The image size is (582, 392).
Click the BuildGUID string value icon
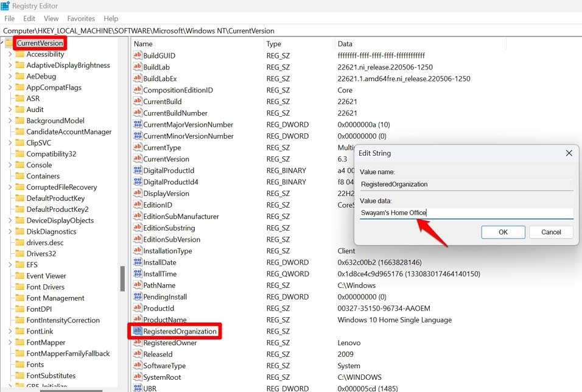(x=138, y=55)
